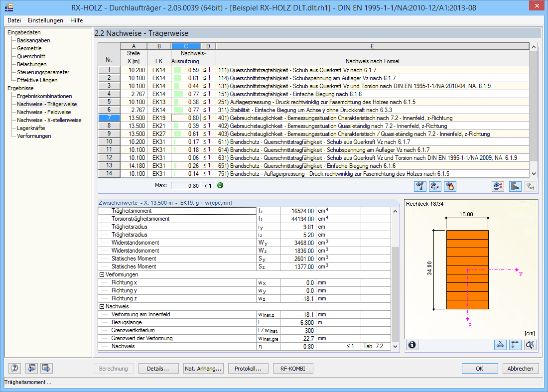Open help speech-bubble question icon
This screenshot has width=548, height=392.
(14, 368)
